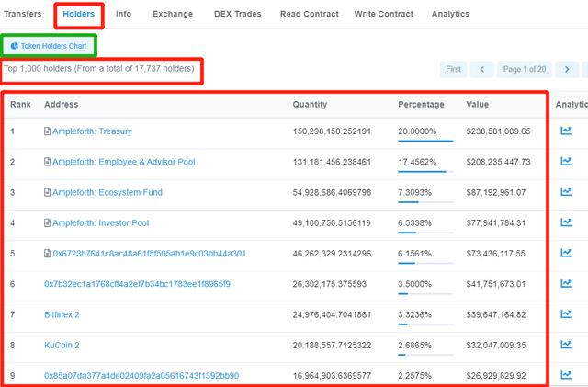Screen dimensions: 588x387
Task: Open analytics chart for 0x85a07da3 row
Action: (566, 375)
